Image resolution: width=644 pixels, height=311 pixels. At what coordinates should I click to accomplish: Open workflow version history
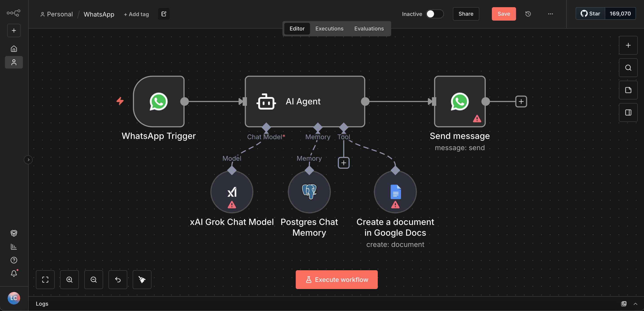528,14
